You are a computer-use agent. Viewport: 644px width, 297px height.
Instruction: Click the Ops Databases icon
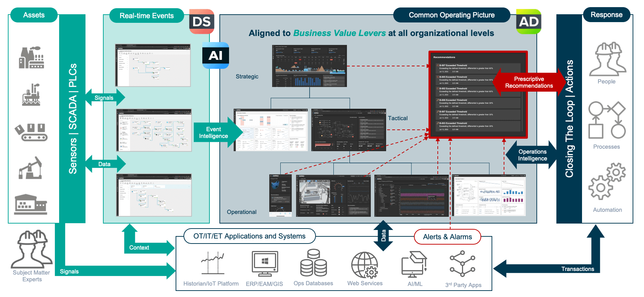click(x=313, y=263)
